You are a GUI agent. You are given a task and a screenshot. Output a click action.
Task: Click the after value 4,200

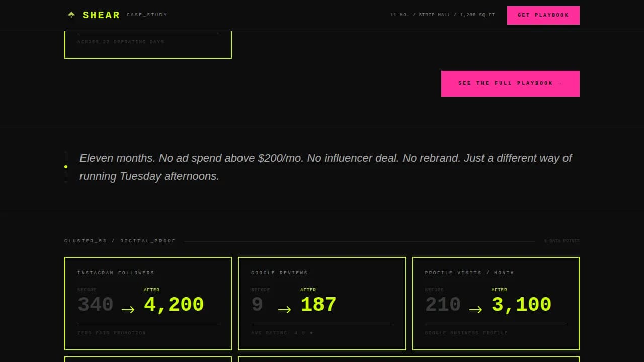[x=174, y=305]
